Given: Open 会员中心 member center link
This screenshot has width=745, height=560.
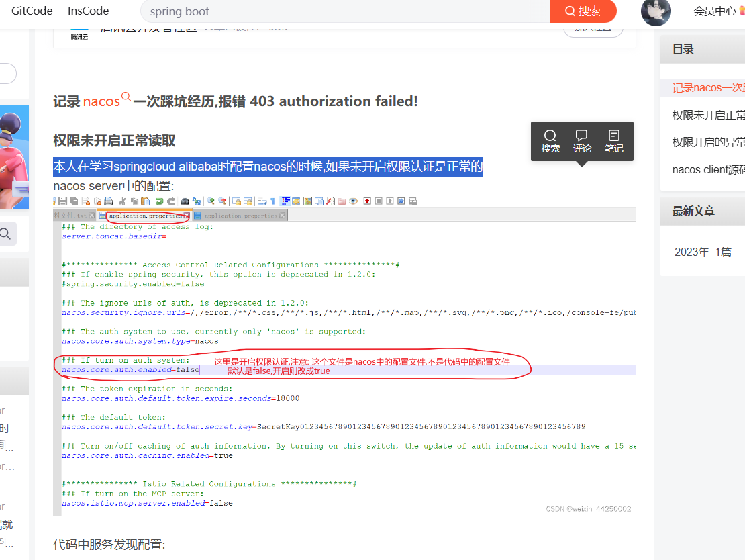Looking at the screenshot, I should pos(714,11).
